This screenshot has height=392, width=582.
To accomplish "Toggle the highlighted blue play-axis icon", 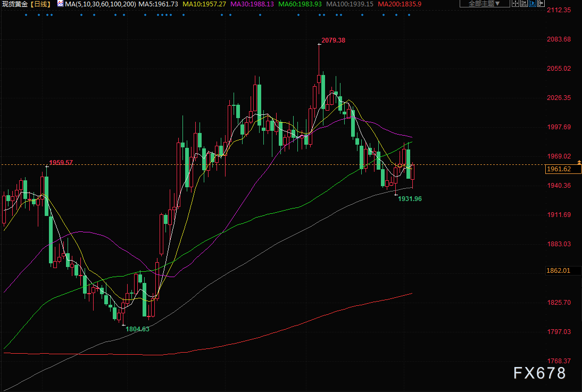I will (533, 3).
